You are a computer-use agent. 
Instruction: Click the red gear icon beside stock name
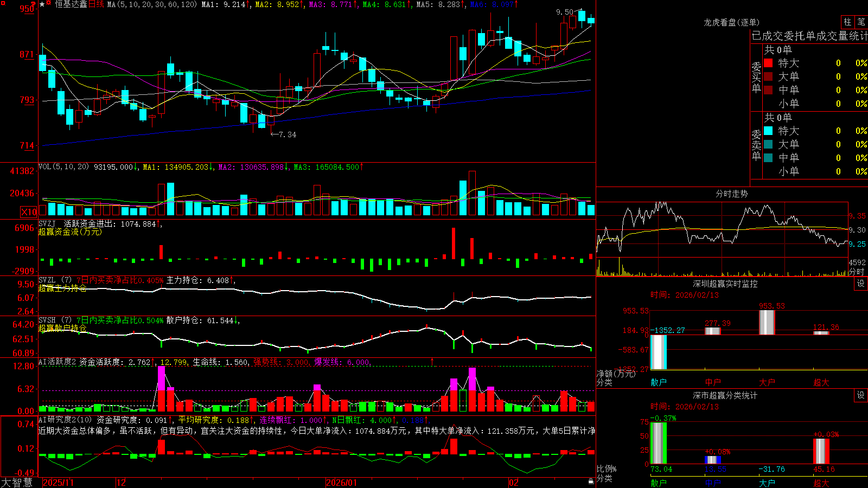49,4
